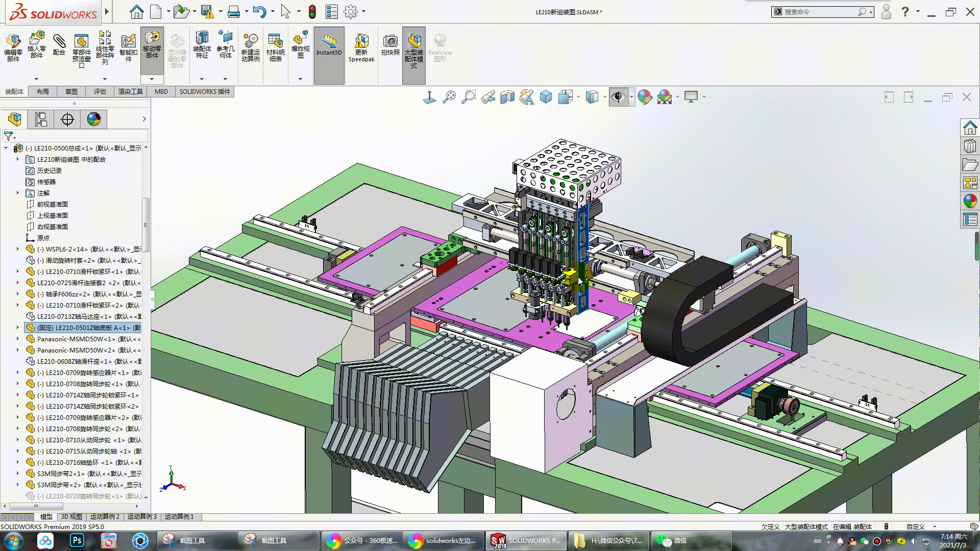Open Bill of Materials (材料明细表)

(276, 48)
